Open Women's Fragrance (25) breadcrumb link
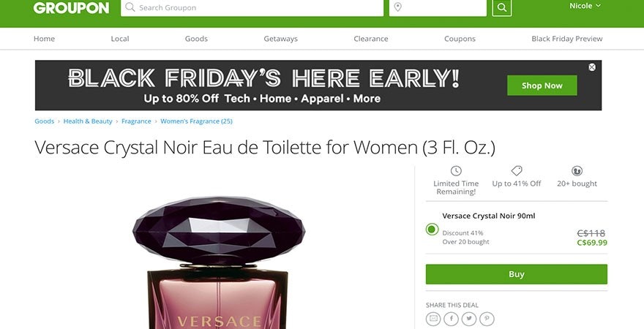Viewport: 644px width, 329px height. [x=196, y=121]
